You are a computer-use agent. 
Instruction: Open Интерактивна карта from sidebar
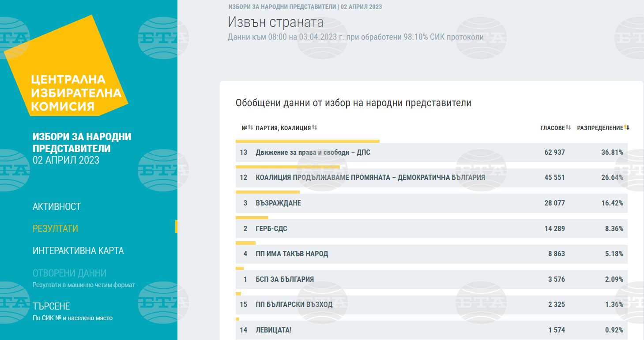[x=78, y=250]
